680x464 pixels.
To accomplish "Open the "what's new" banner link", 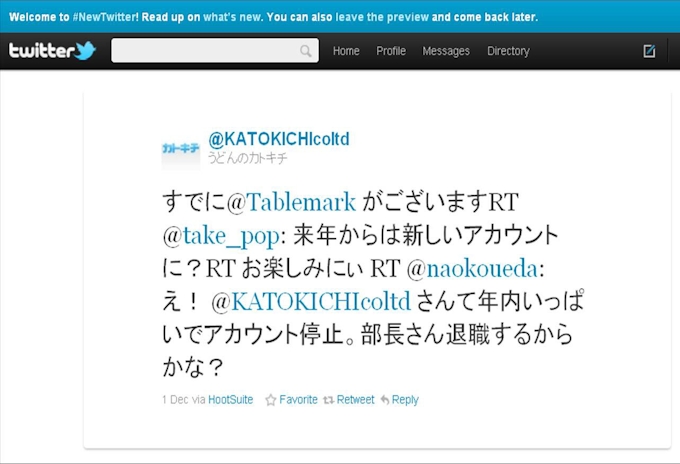I will (x=232, y=17).
